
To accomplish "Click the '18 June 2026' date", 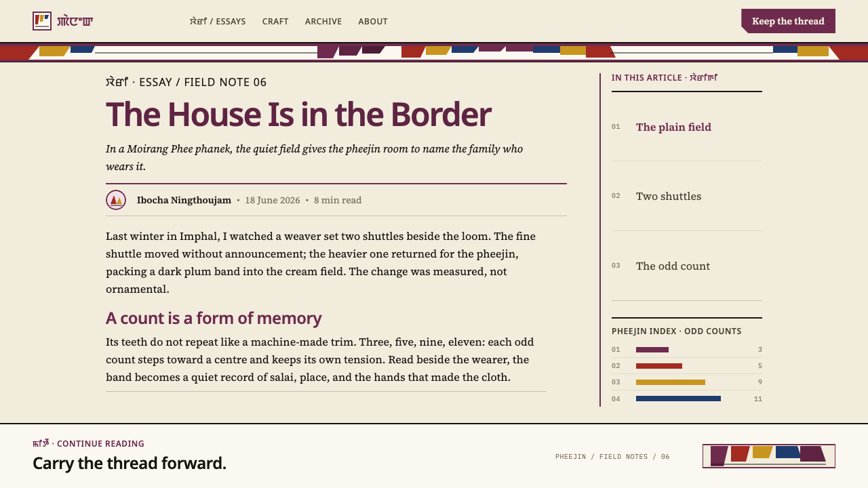I will coord(273,200).
